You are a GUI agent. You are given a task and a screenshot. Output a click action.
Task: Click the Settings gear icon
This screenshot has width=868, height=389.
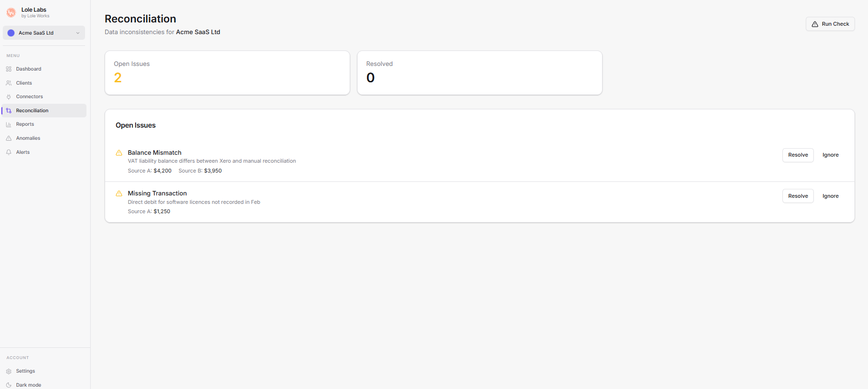pyautogui.click(x=9, y=371)
